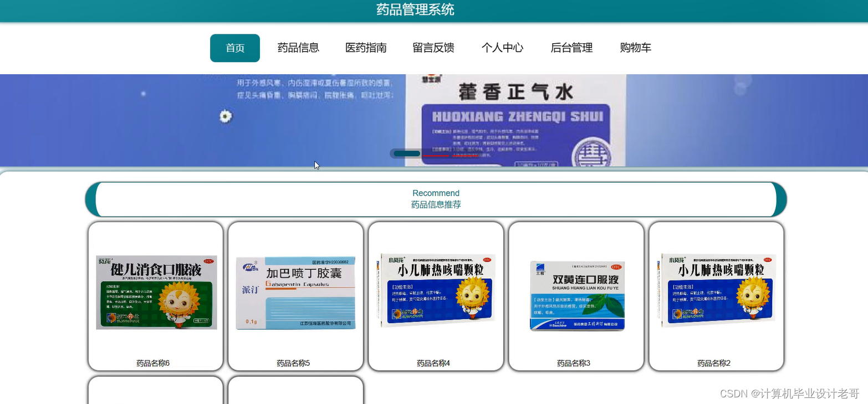Open 医药指南 in navigation bar
The width and height of the screenshot is (868, 404).
(x=366, y=48)
